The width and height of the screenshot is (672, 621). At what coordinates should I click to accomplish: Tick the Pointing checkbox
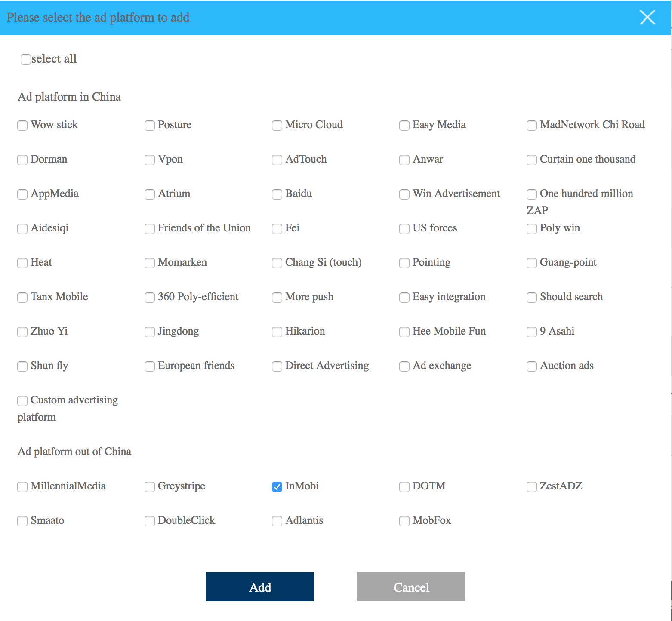click(x=404, y=263)
